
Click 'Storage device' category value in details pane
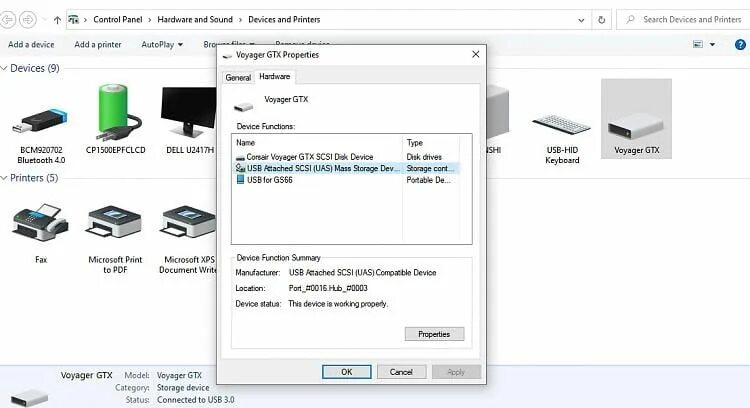(x=183, y=387)
